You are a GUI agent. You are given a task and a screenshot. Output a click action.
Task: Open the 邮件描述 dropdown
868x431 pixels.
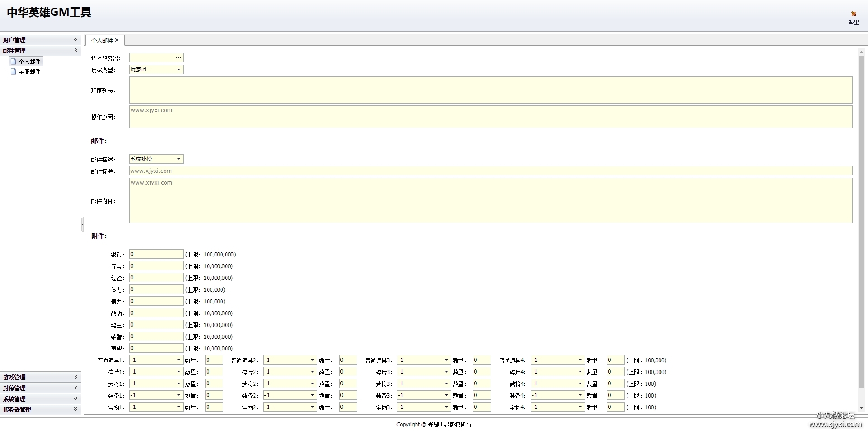[179, 159]
